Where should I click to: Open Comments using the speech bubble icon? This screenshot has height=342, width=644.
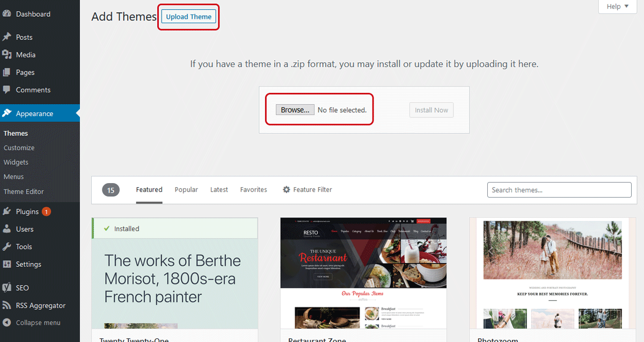7,90
